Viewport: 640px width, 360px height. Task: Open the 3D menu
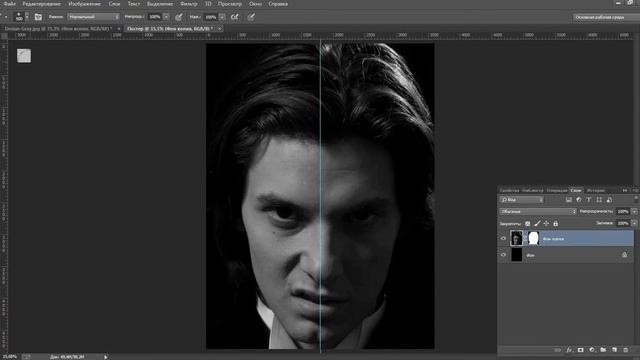tap(208, 4)
